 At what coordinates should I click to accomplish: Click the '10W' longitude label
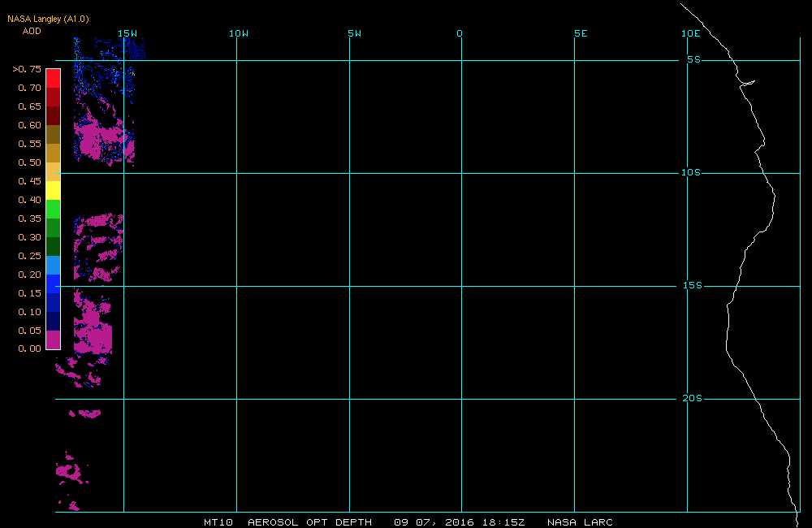(x=239, y=33)
